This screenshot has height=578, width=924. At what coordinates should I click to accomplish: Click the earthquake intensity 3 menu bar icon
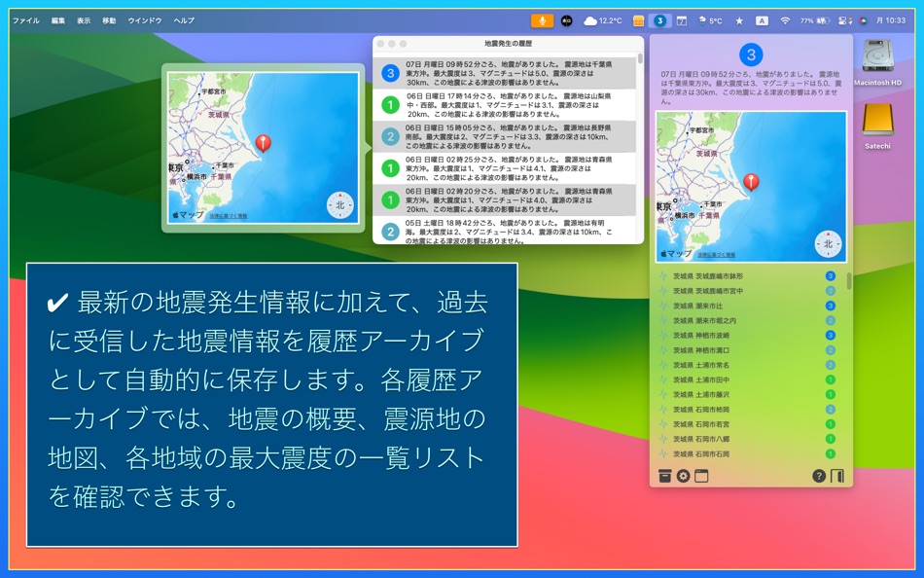coord(659,20)
